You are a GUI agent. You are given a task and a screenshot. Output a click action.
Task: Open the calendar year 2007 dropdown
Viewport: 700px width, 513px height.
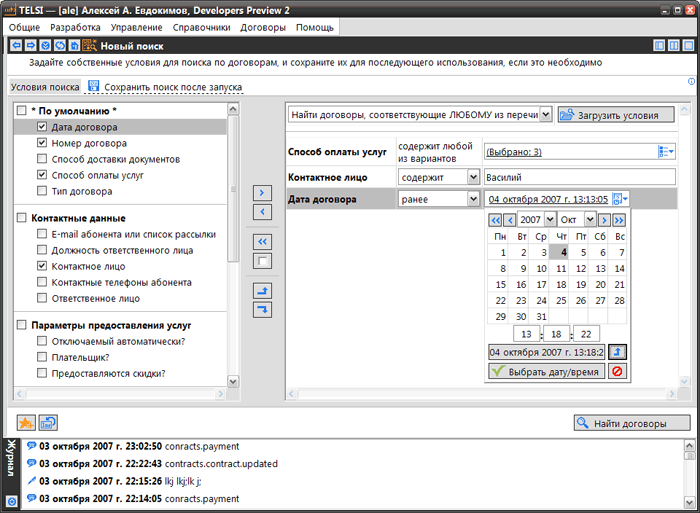click(549, 219)
